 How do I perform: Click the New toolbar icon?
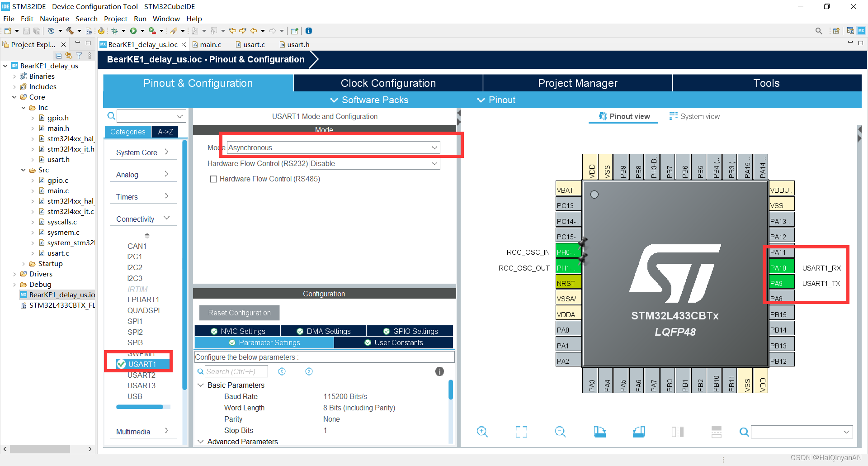(x=8, y=31)
